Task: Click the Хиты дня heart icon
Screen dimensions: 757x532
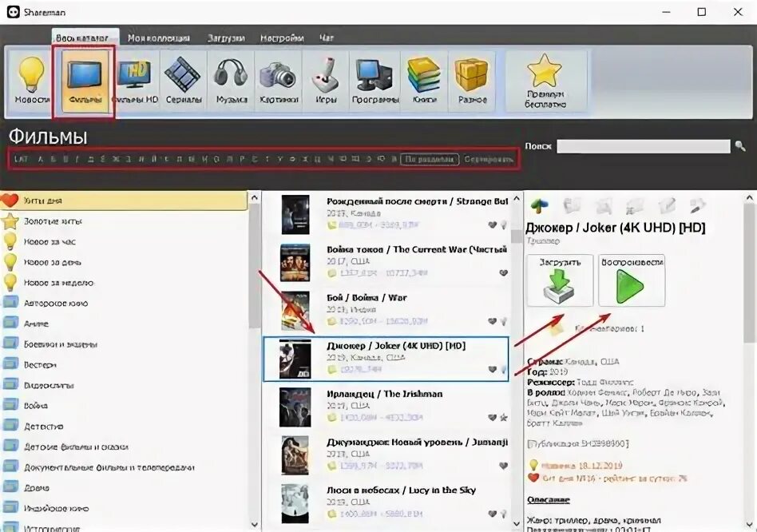Action: [10, 200]
